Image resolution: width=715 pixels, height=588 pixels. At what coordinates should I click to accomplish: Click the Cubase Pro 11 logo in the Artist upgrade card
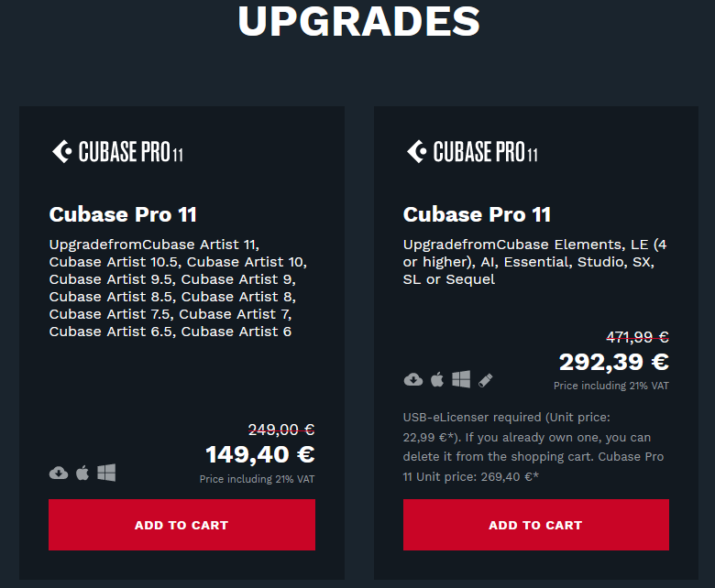[117, 152]
